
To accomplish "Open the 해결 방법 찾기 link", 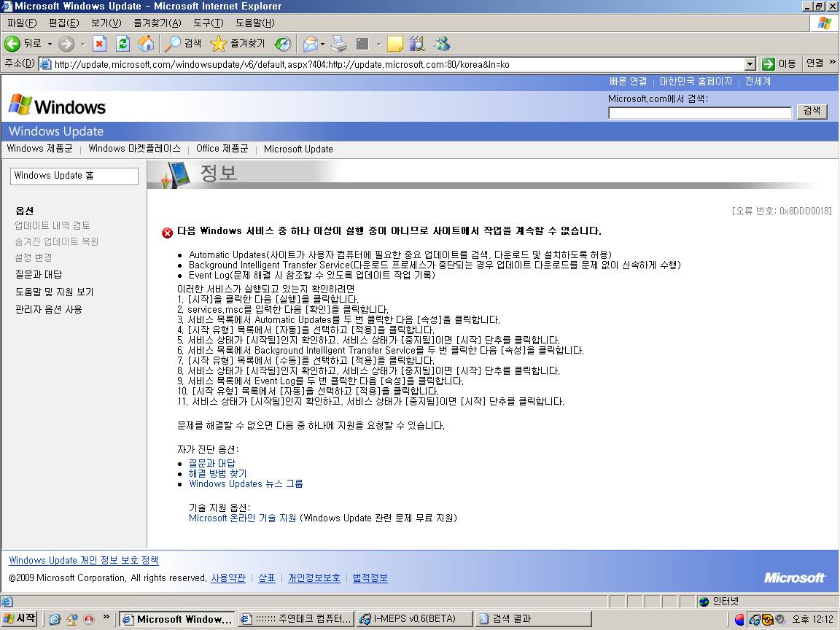I will (x=217, y=473).
